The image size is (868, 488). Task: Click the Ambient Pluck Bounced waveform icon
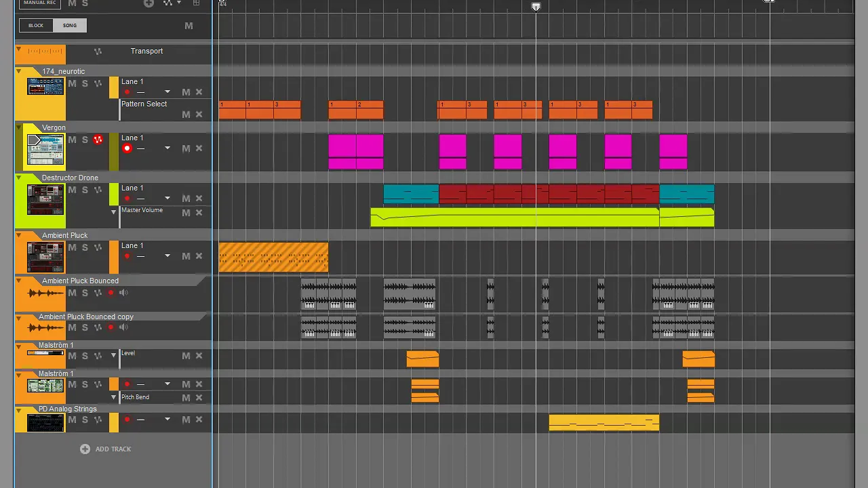point(45,293)
